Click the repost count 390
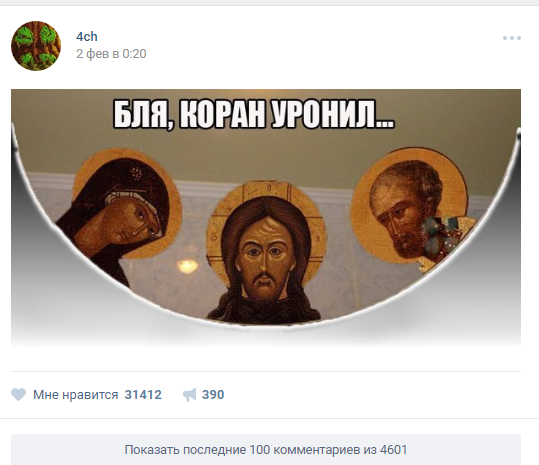The image size is (539, 465). click(x=213, y=395)
